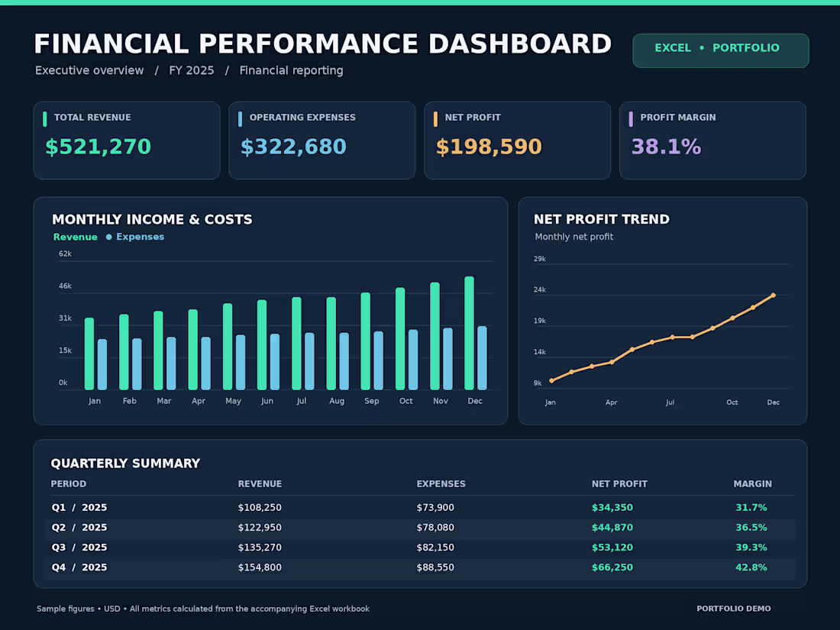Select the Total Revenue value $521,270
The image size is (840, 630).
tap(98, 147)
